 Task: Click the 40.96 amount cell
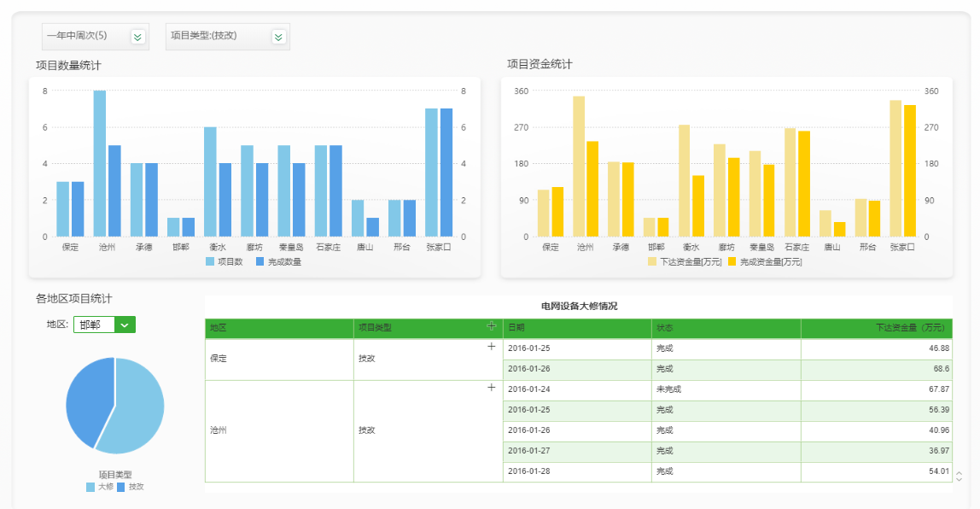pos(877,430)
